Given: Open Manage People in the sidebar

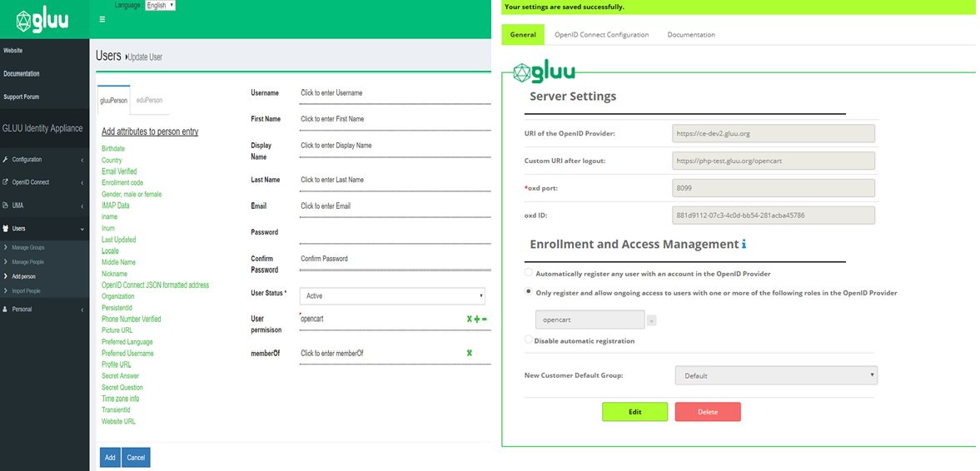Looking at the screenshot, I should tap(28, 262).
